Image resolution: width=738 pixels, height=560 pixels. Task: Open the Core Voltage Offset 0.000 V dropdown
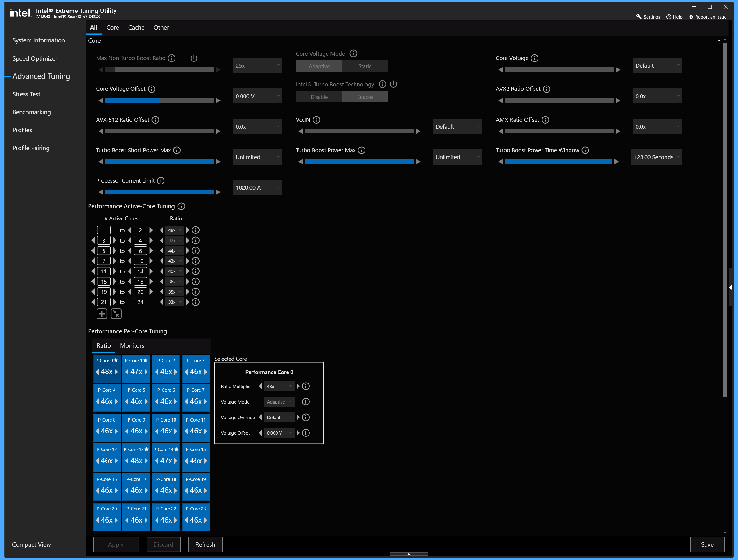coord(257,96)
